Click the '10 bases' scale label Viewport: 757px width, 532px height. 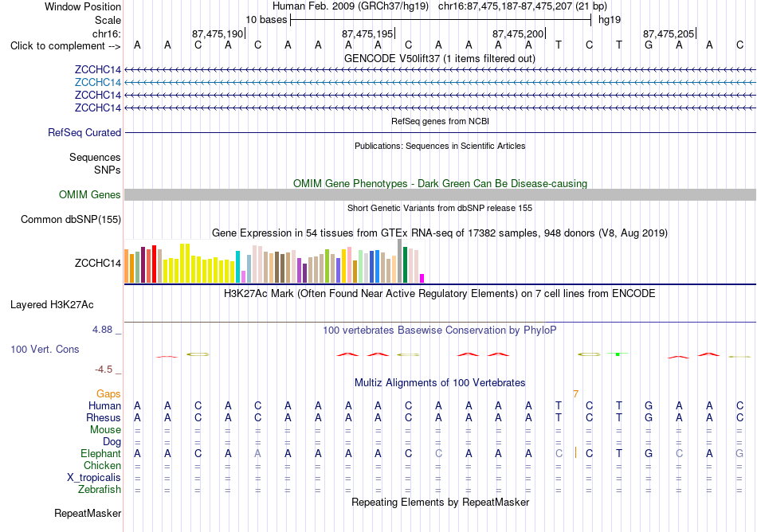pos(266,20)
